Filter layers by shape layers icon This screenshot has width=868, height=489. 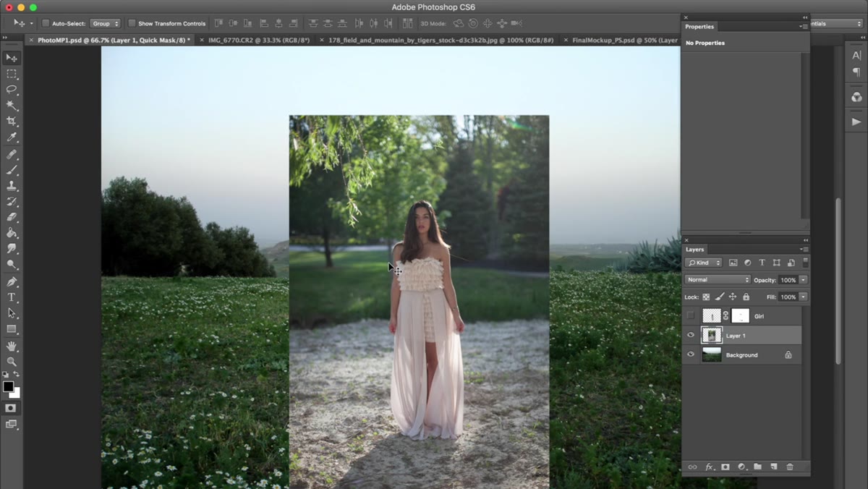tap(776, 263)
